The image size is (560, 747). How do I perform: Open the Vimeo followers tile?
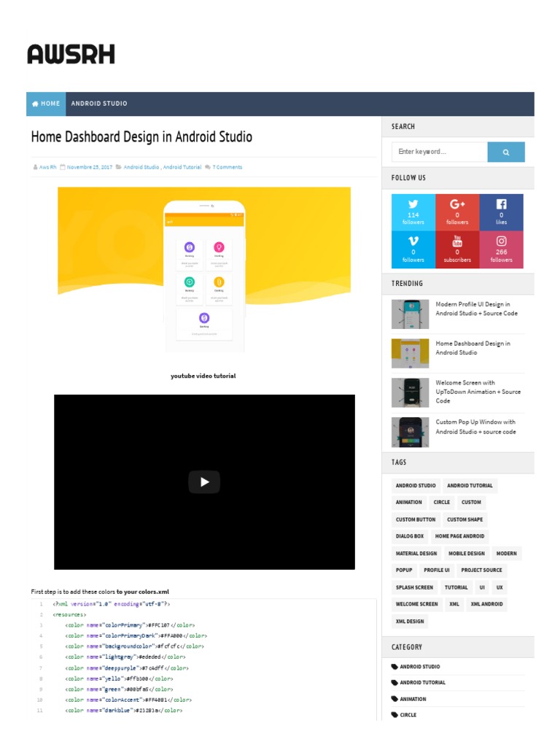point(413,249)
